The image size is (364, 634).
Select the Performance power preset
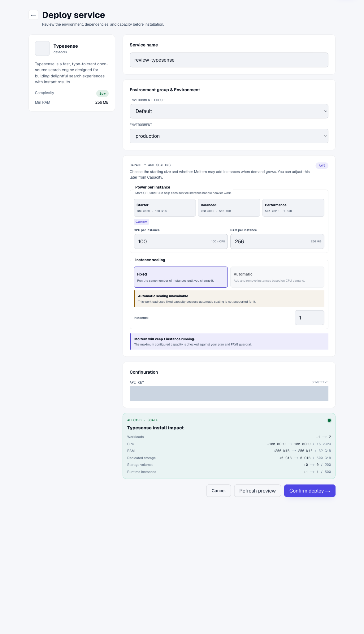coord(293,208)
